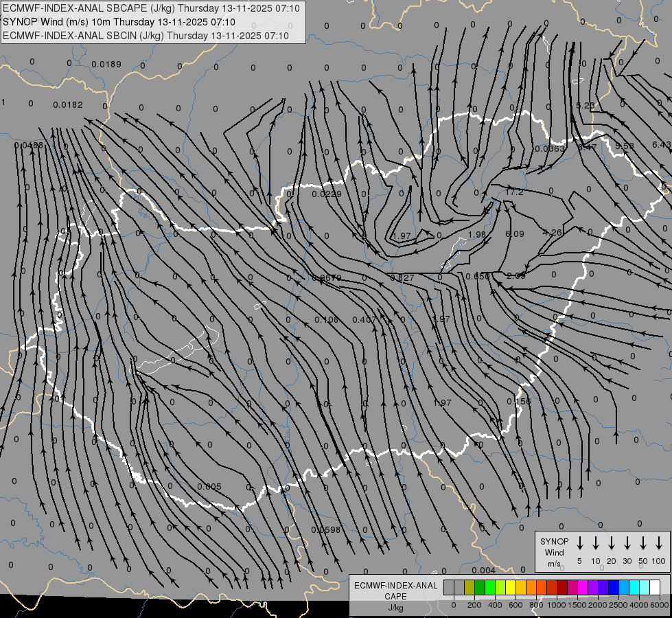This screenshot has width=672, height=618.
Task: Click the wind arrow above 20 m/s
Action: pos(611,543)
